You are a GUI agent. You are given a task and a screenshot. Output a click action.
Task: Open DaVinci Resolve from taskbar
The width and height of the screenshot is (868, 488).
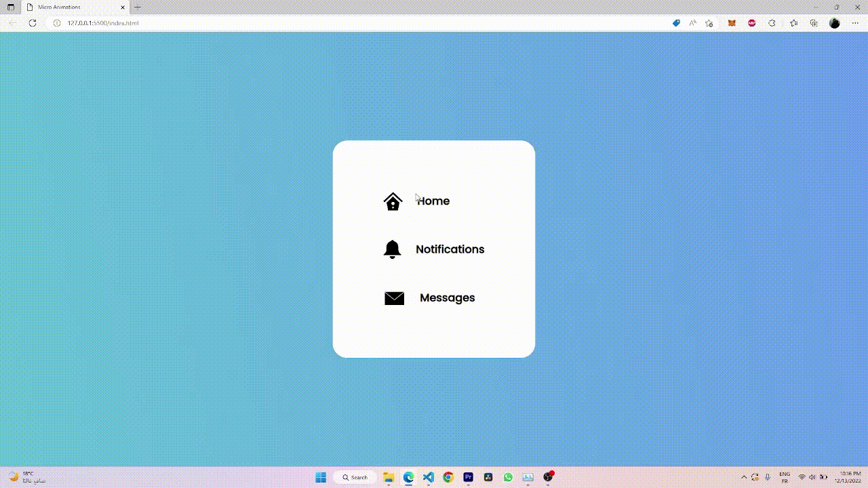click(x=488, y=477)
